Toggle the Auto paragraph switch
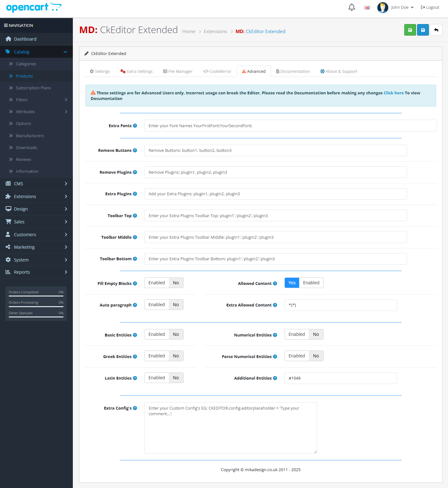 click(164, 305)
